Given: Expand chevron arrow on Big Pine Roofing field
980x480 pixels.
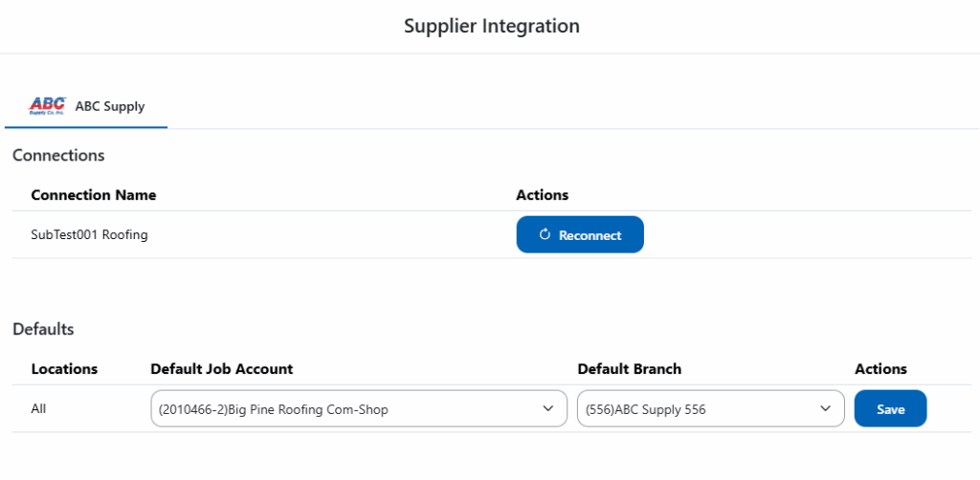Looking at the screenshot, I should pos(548,409).
